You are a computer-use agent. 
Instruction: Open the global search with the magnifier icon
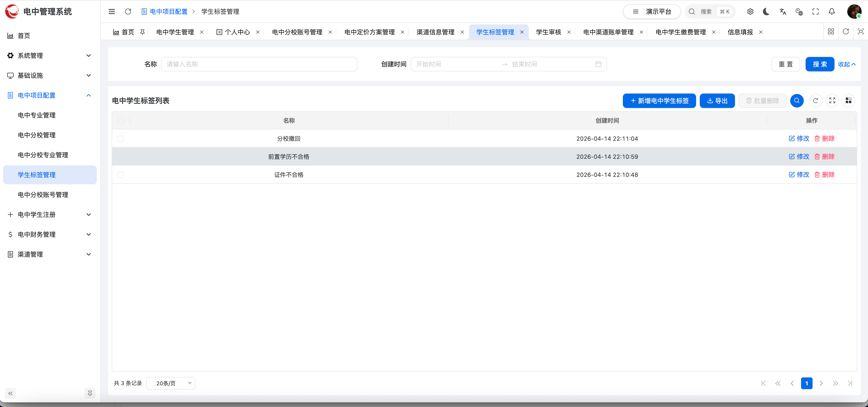coord(691,12)
